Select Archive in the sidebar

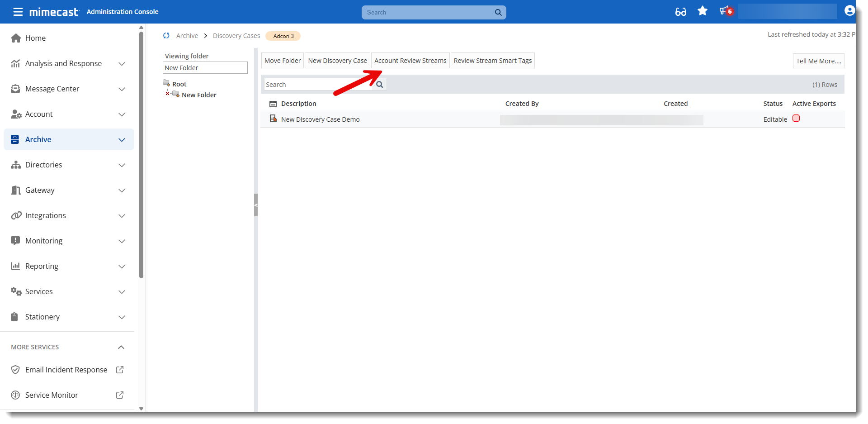coord(38,139)
